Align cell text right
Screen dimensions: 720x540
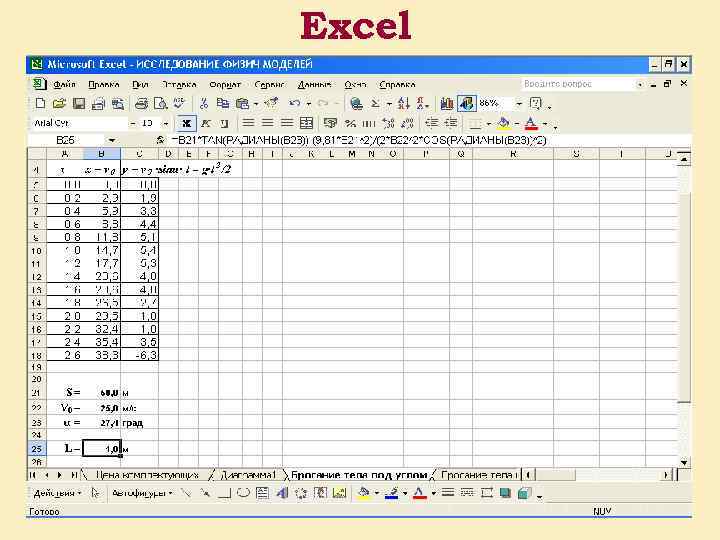[x=287, y=123]
